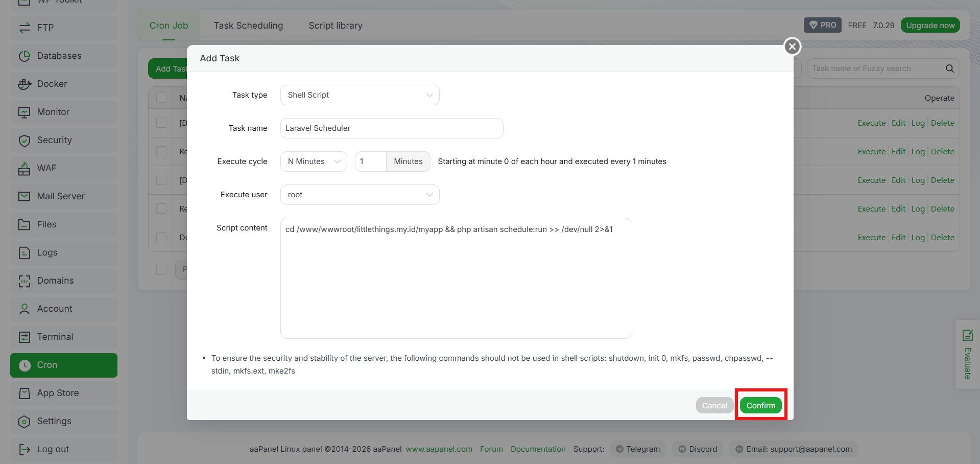Image resolution: width=980 pixels, height=464 pixels.
Task: Close the Add Task dialog
Action: click(x=792, y=47)
